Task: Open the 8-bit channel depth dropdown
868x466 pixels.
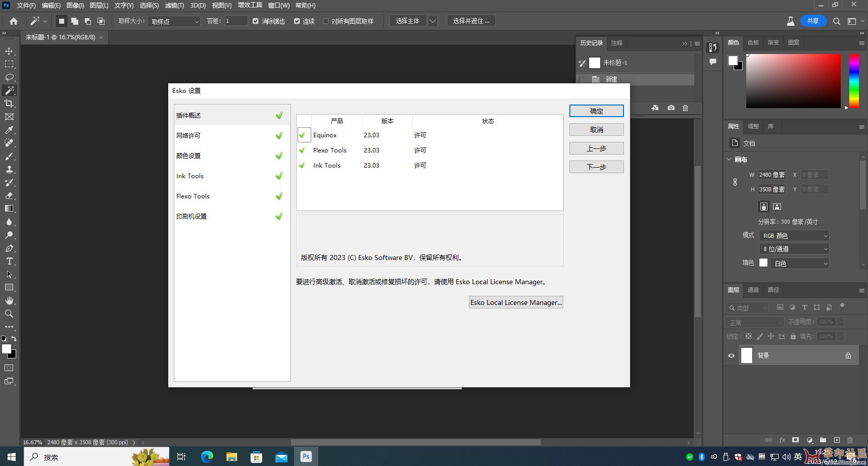Action: [x=794, y=249]
